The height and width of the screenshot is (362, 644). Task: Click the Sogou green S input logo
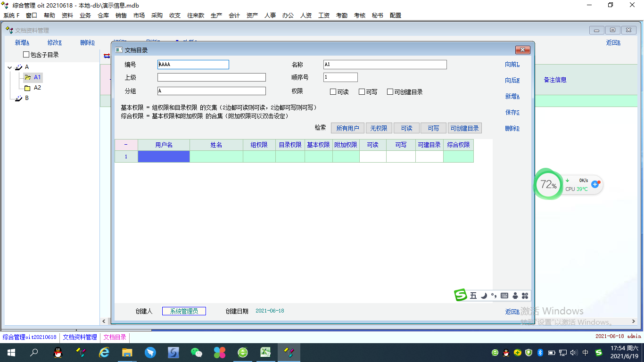(x=461, y=296)
